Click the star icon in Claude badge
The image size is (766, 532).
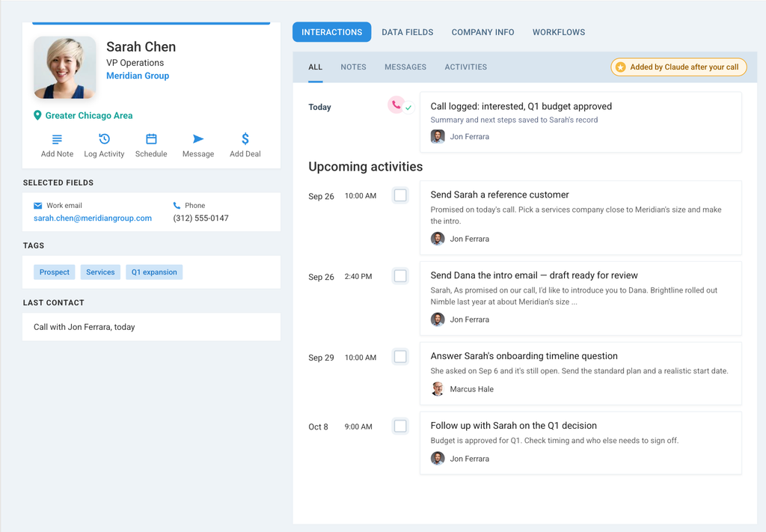point(620,67)
